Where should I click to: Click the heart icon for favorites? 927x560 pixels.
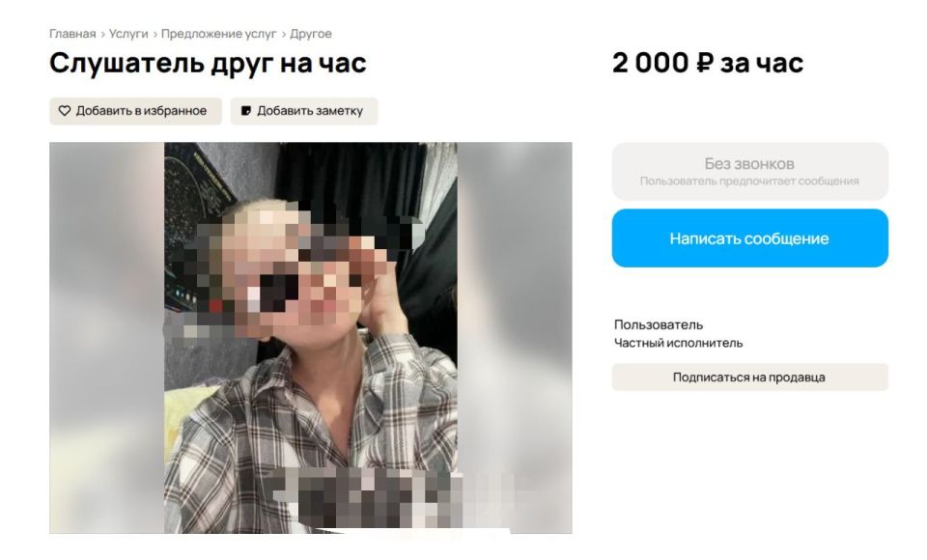pyautogui.click(x=65, y=111)
